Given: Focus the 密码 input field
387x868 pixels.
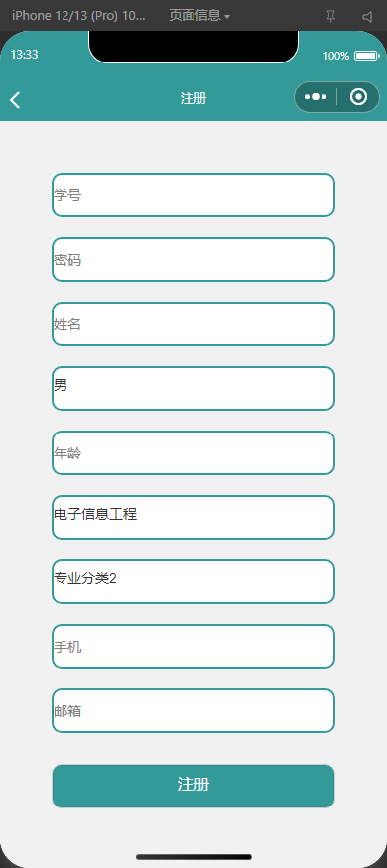Looking at the screenshot, I should 193,259.
